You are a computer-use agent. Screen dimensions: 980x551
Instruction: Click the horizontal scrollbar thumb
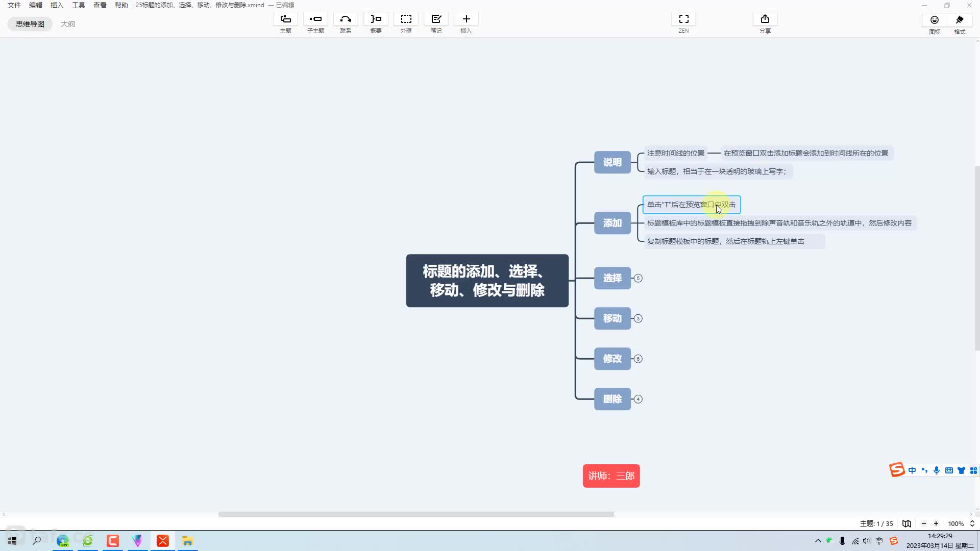pos(416,514)
